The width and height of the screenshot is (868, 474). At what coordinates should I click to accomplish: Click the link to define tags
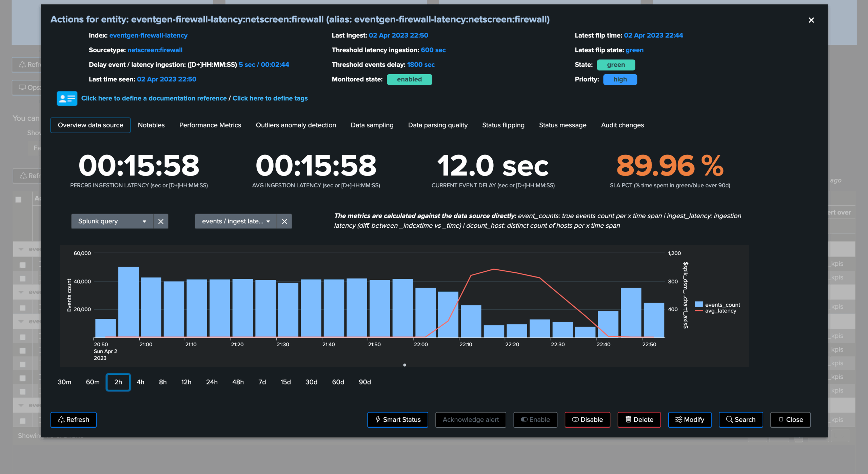(x=270, y=98)
